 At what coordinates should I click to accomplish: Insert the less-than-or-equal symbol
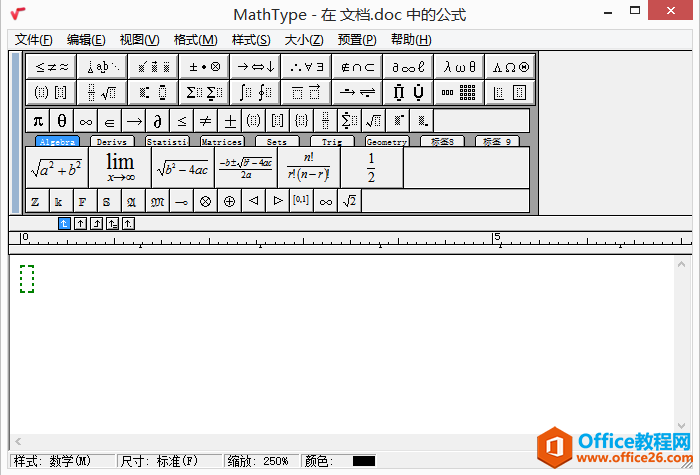coord(182,121)
